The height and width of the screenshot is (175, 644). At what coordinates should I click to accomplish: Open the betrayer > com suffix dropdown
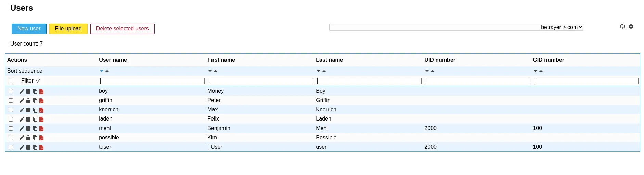(x=456, y=27)
